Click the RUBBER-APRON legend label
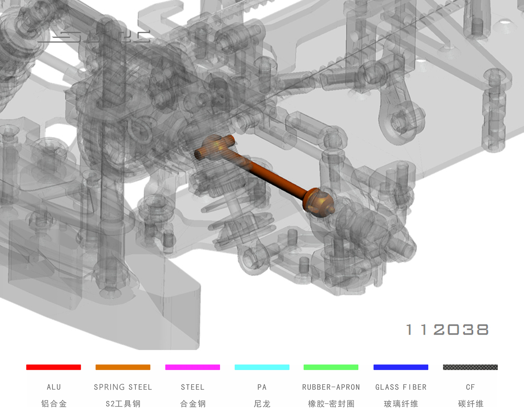Viewport: 524px width, 420px height. pyautogui.click(x=331, y=387)
